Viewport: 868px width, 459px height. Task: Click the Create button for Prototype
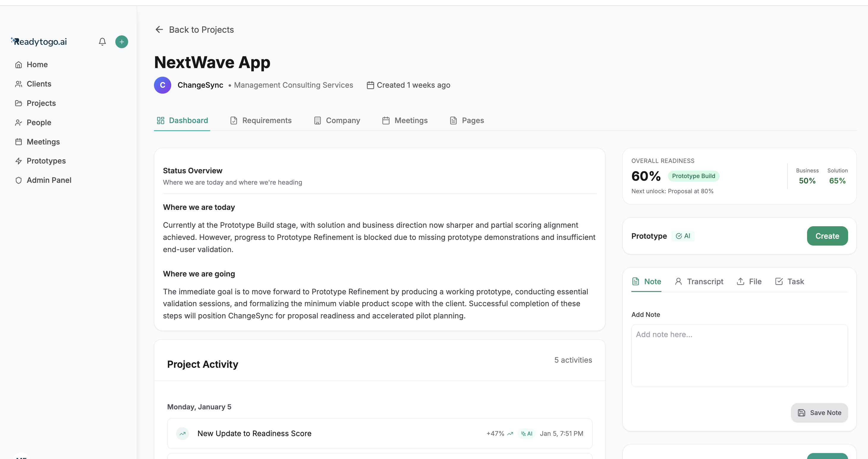[x=827, y=236]
